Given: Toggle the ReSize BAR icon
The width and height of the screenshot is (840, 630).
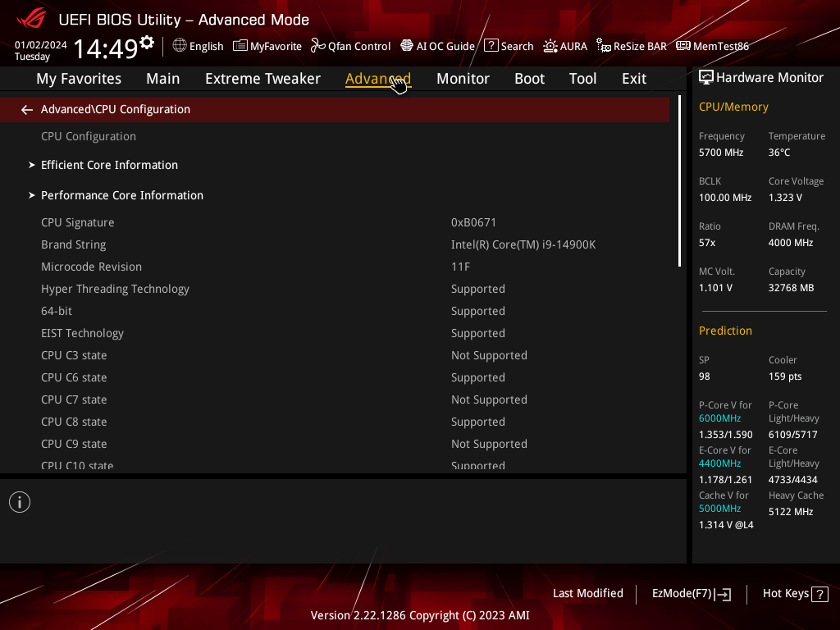Looking at the screenshot, I should tap(604, 46).
